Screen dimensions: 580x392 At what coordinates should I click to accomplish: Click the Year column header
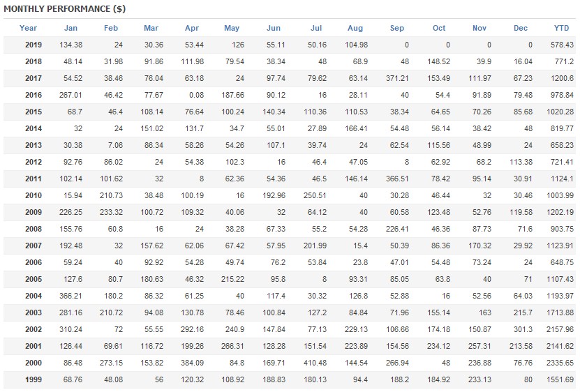tap(28, 28)
